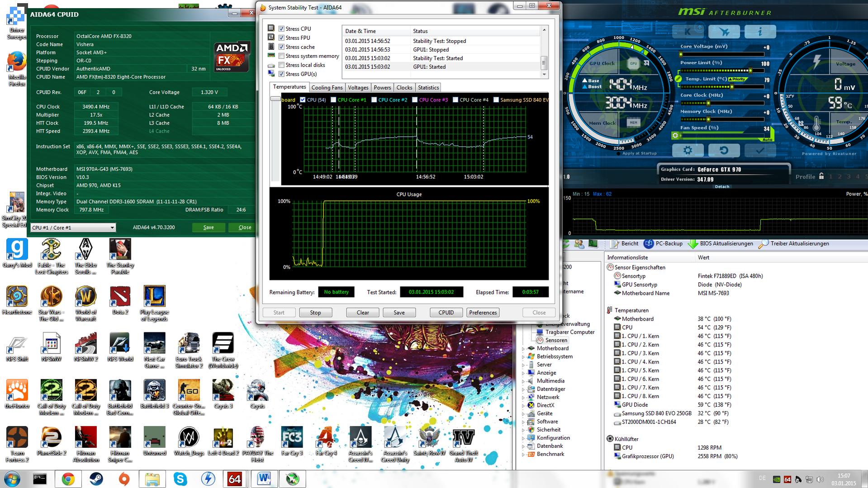The height and width of the screenshot is (488, 868).
Task: Open Bericht report in AIDA64 toolbar
Action: pos(624,244)
